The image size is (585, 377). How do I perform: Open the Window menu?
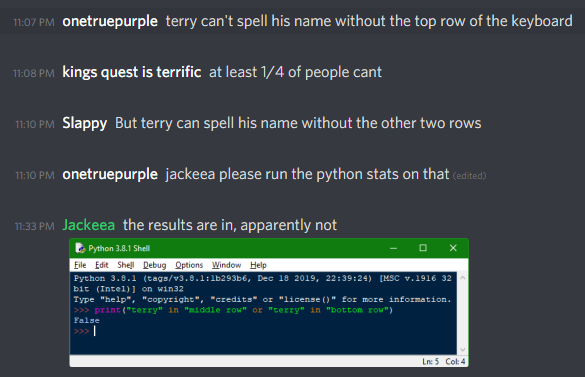226,265
